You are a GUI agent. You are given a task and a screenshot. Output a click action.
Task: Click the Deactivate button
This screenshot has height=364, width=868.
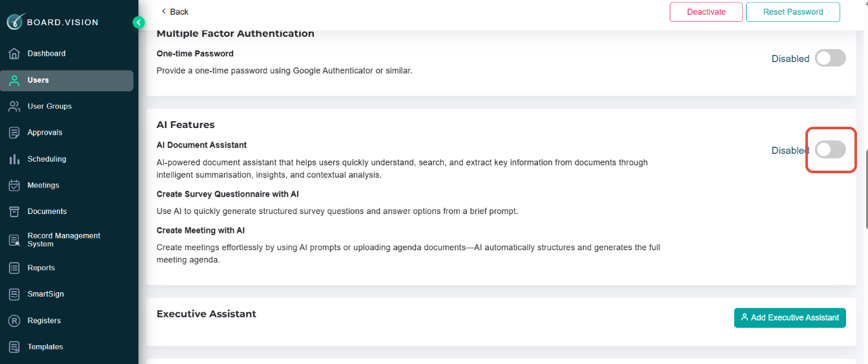coord(706,12)
